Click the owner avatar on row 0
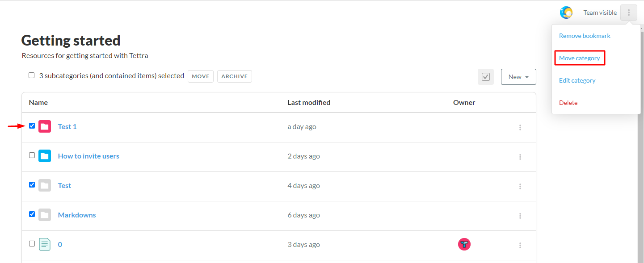Screen dimensions: 644x263 coord(464,244)
